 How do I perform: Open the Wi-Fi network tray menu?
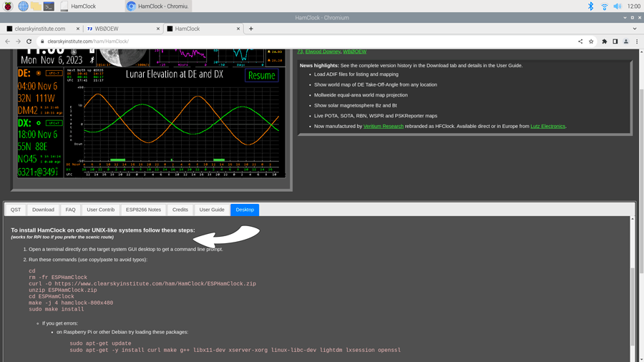[x=604, y=6]
